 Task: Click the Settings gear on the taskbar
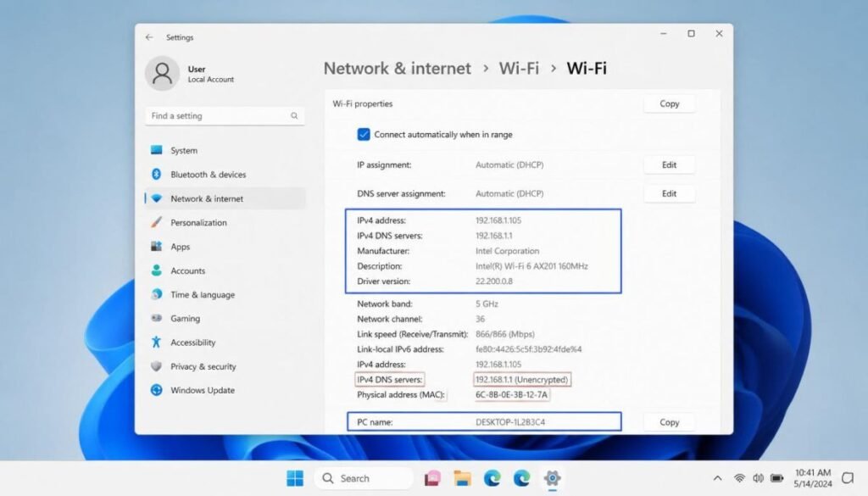pyautogui.click(x=552, y=477)
